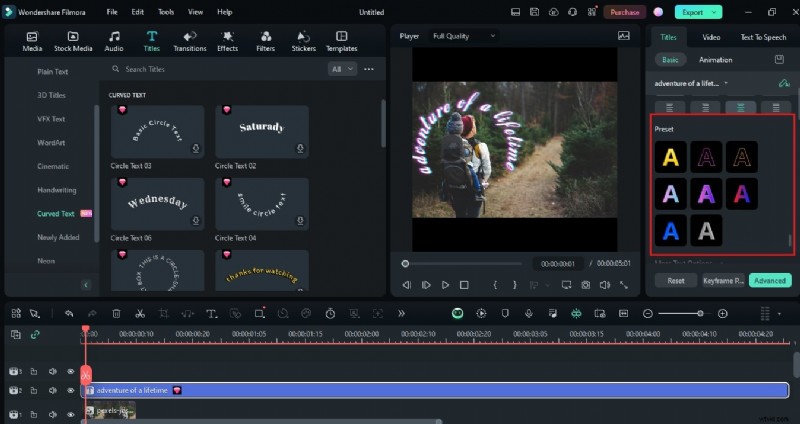Expand the All filter dropdown in titles search
This screenshot has width=800, height=424.
pos(342,69)
